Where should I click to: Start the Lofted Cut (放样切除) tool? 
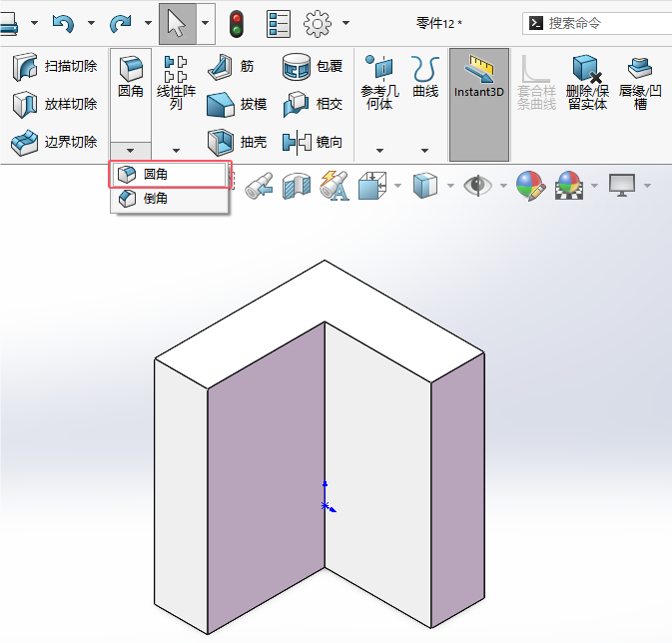55,104
